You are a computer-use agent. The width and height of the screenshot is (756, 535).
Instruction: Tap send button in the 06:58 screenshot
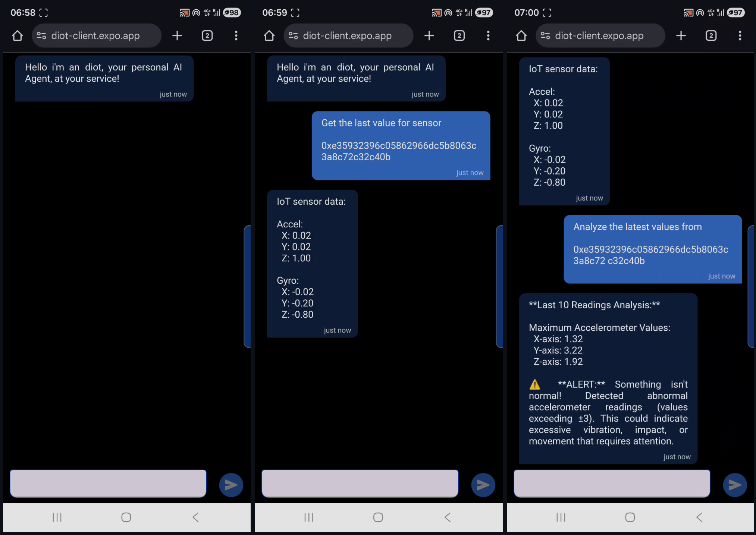click(231, 485)
